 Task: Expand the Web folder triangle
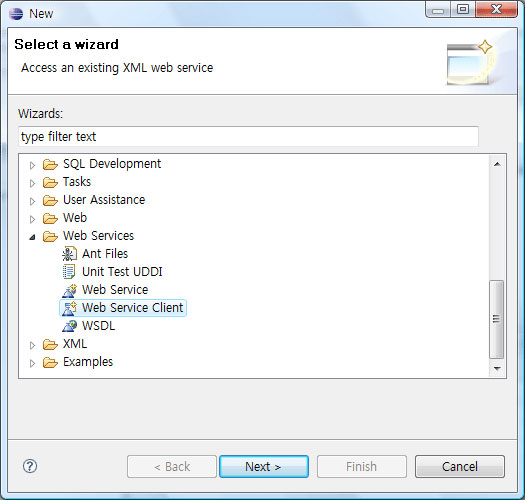(x=32, y=219)
